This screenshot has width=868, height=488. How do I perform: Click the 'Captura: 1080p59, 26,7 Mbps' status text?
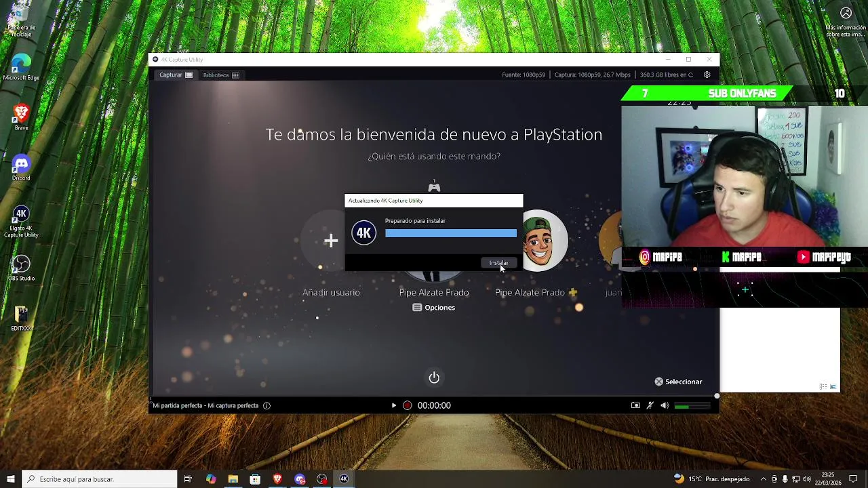(592, 75)
